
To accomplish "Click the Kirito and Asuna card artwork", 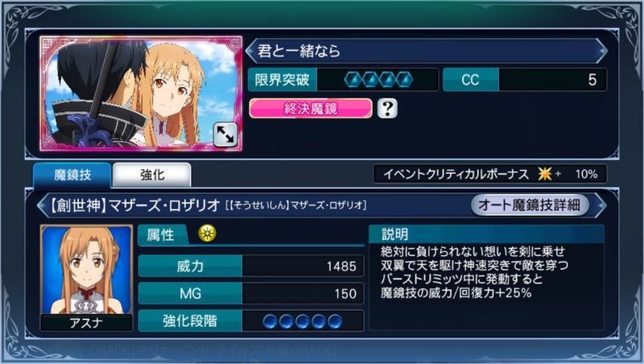I will click(x=141, y=93).
